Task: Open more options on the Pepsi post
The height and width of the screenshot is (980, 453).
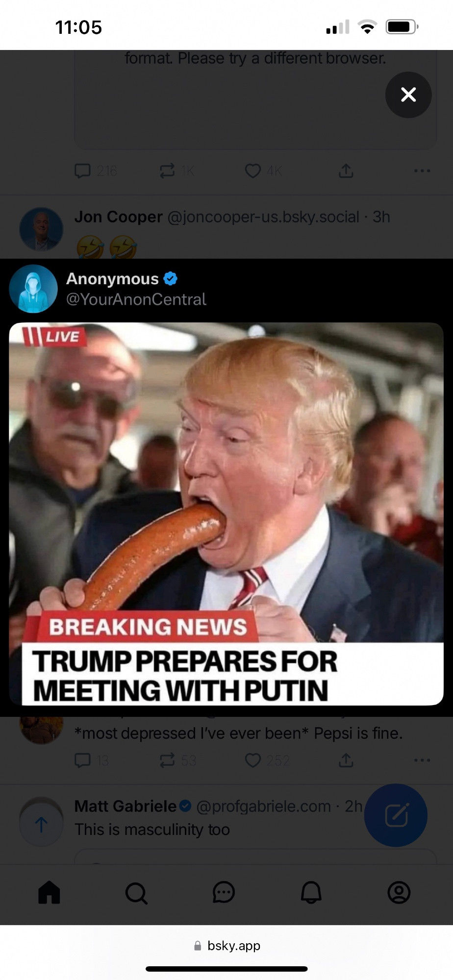Action: pyautogui.click(x=422, y=760)
